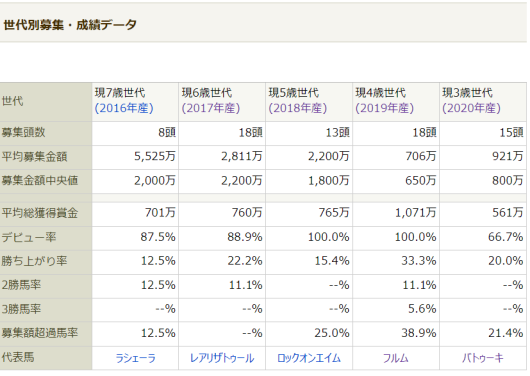
Task: Open representative horse パトゥーキ
Action: coord(483,358)
